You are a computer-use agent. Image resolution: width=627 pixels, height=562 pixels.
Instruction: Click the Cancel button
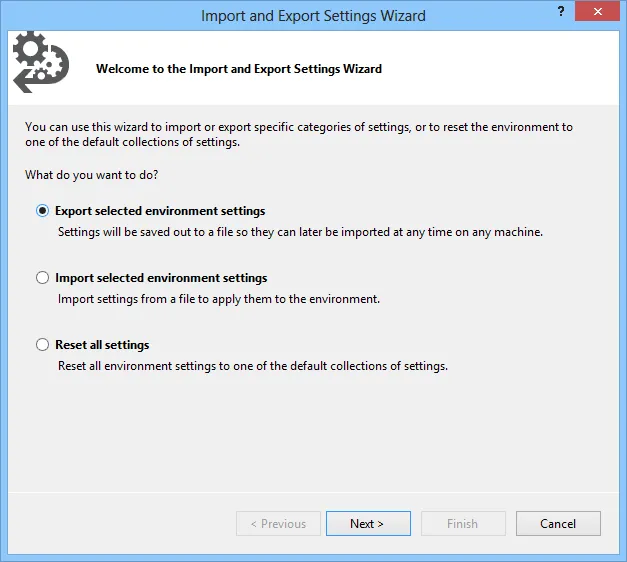click(558, 524)
